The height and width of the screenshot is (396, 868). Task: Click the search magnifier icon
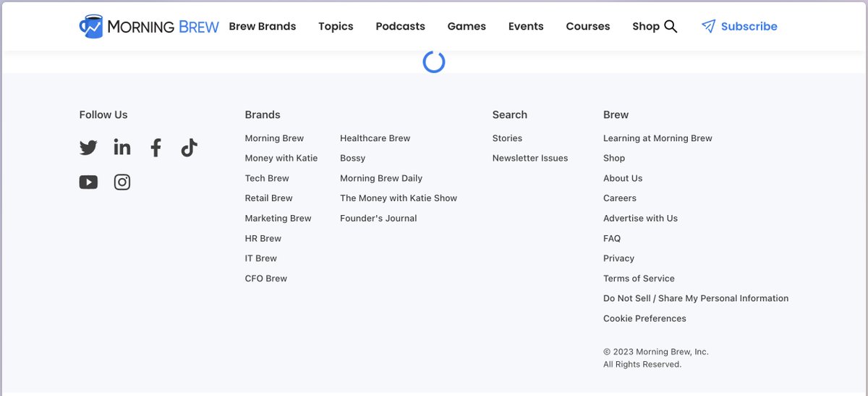click(671, 26)
